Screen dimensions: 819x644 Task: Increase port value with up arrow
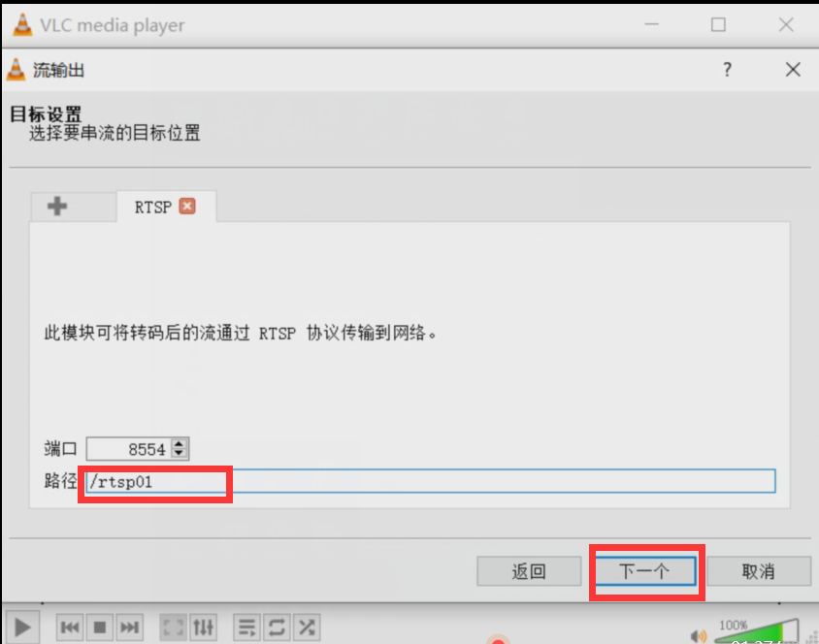point(179,443)
